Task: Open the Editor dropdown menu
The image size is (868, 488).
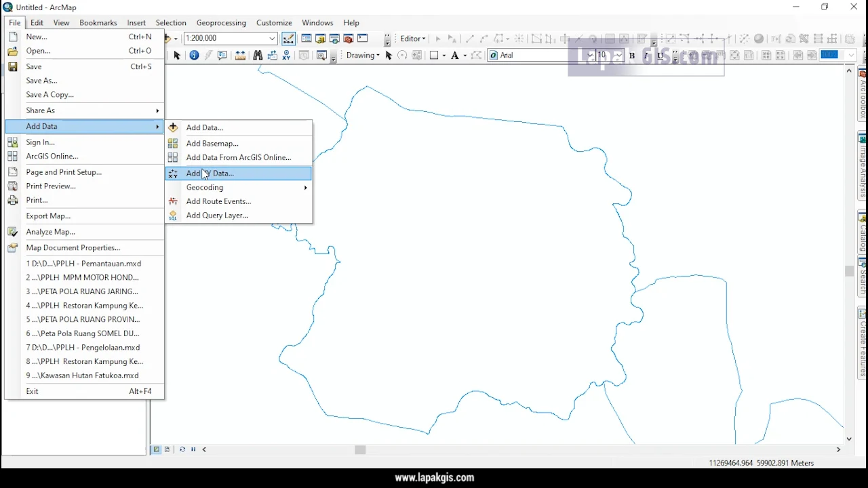Action: coord(413,39)
